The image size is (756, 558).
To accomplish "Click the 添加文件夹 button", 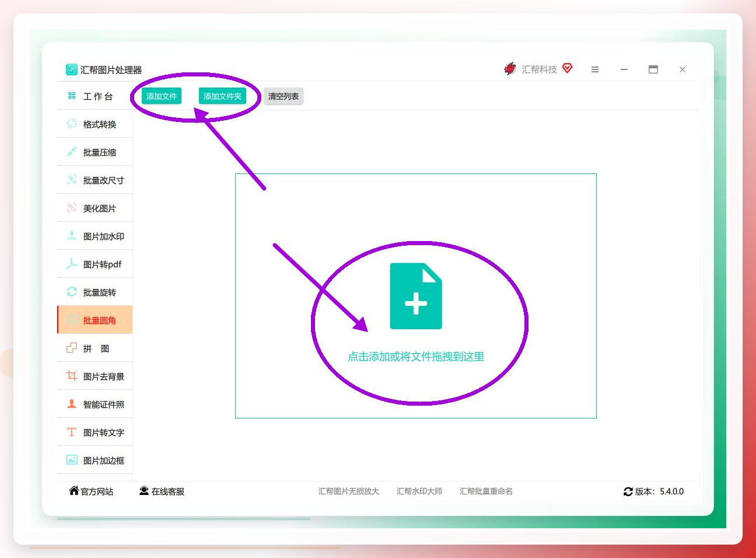I will pos(222,96).
